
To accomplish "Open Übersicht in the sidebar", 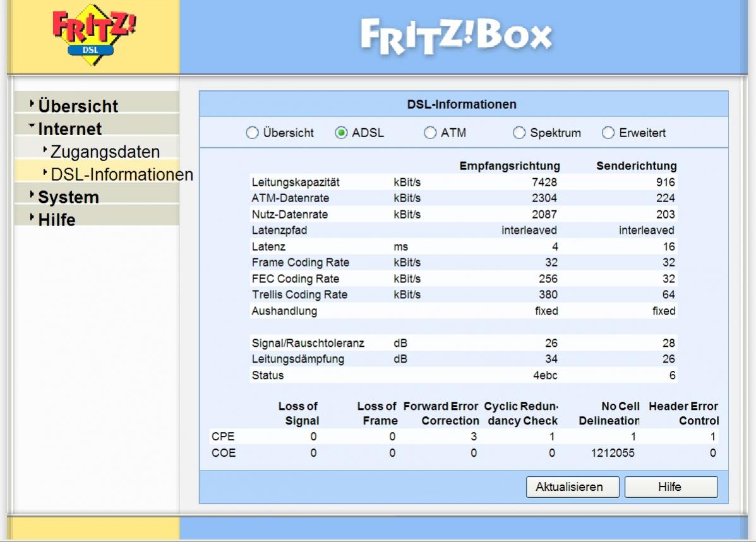I will point(78,105).
